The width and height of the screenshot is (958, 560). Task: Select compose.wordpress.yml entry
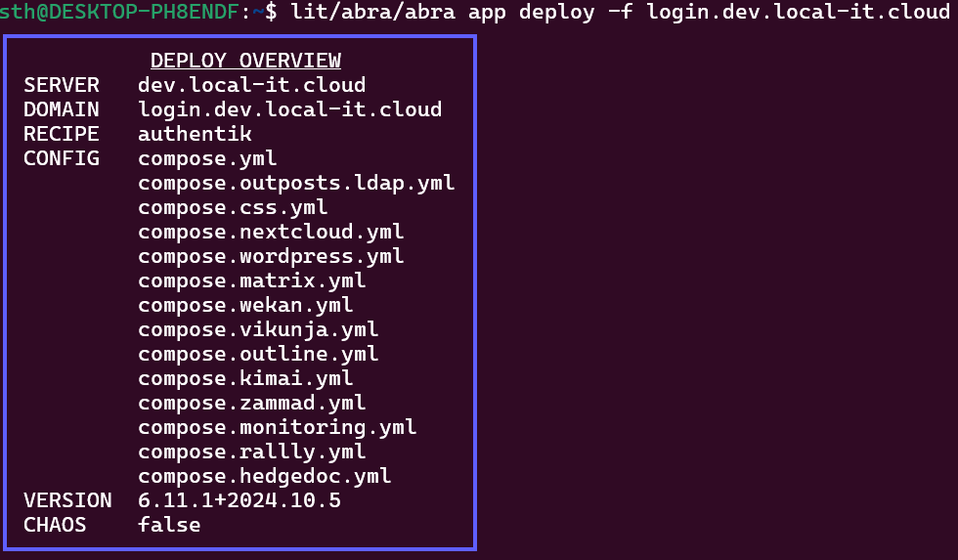[271, 256]
